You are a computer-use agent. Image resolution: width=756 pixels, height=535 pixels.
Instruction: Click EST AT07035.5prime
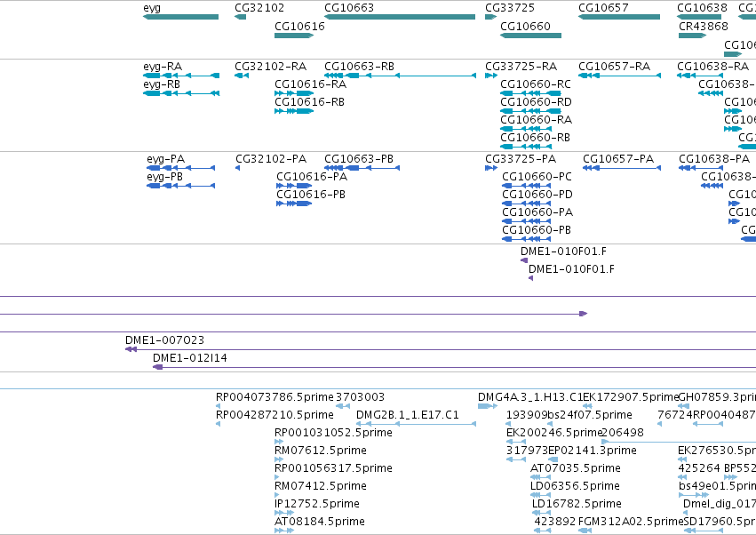click(576, 468)
